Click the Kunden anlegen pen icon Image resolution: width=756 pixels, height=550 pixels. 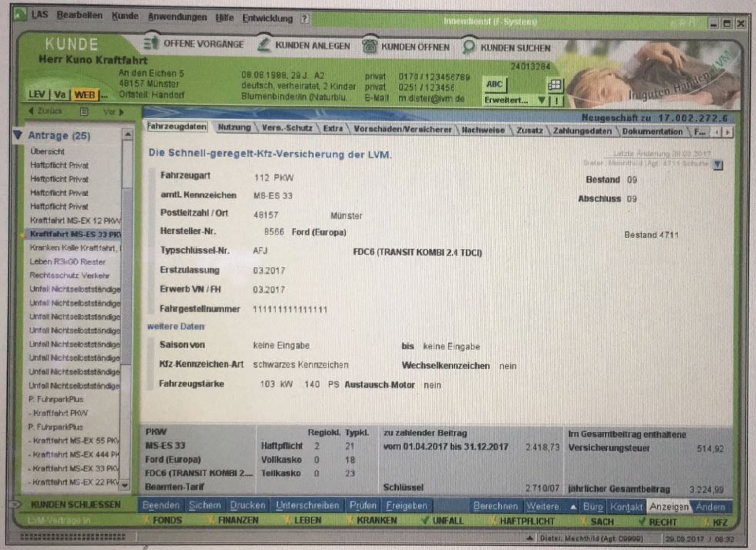pyautogui.click(x=264, y=45)
